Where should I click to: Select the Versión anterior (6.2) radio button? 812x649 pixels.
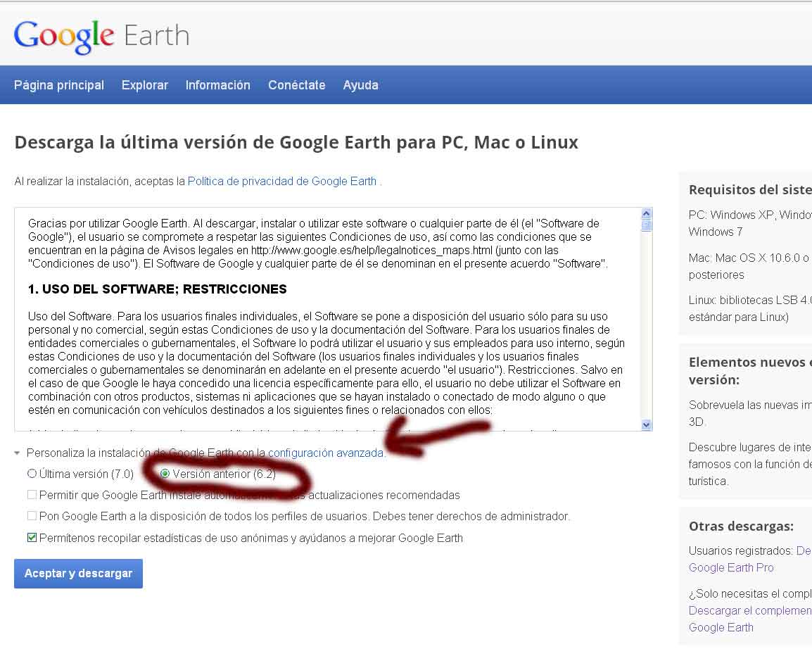click(x=165, y=474)
